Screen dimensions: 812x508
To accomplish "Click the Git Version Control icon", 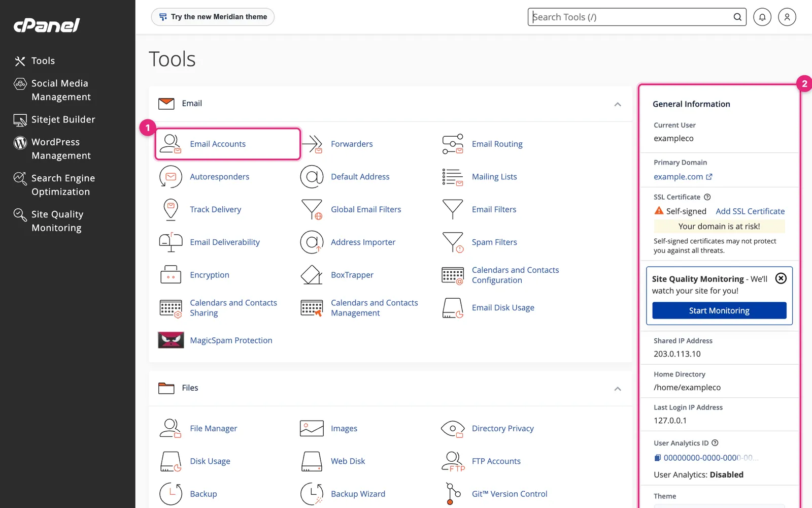I will pyautogui.click(x=453, y=494).
